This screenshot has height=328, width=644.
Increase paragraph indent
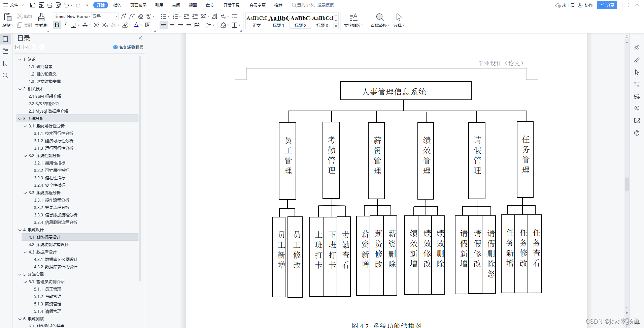195,16
